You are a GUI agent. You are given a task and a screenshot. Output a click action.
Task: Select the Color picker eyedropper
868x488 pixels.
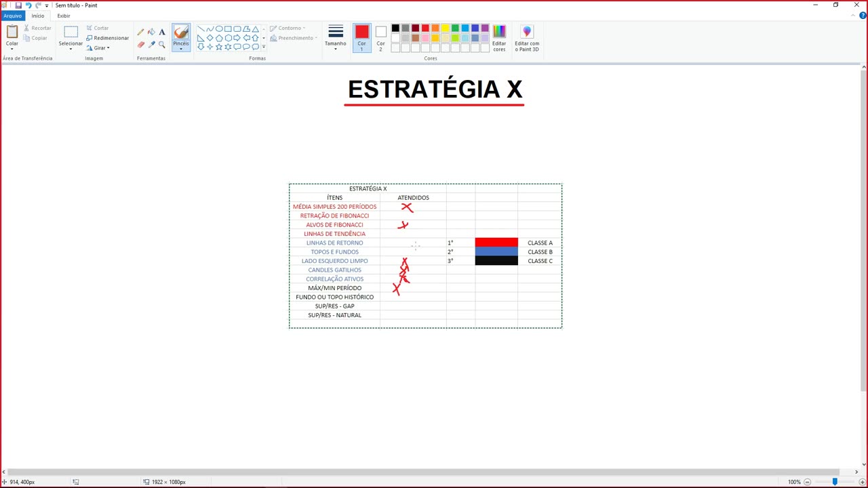coord(151,45)
